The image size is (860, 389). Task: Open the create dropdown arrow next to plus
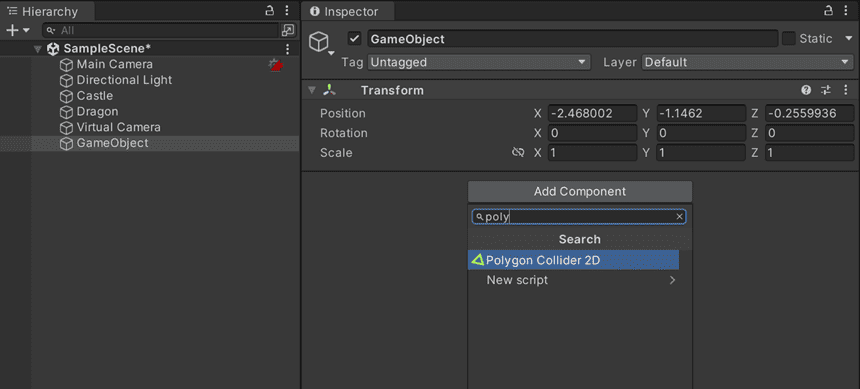[x=26, y=30]
